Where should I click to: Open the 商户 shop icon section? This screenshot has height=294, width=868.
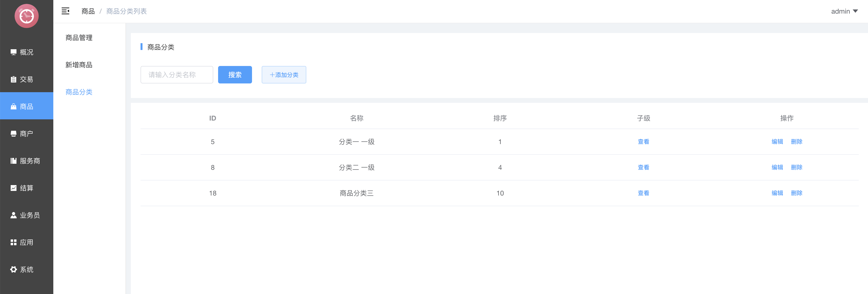point(26,134)
